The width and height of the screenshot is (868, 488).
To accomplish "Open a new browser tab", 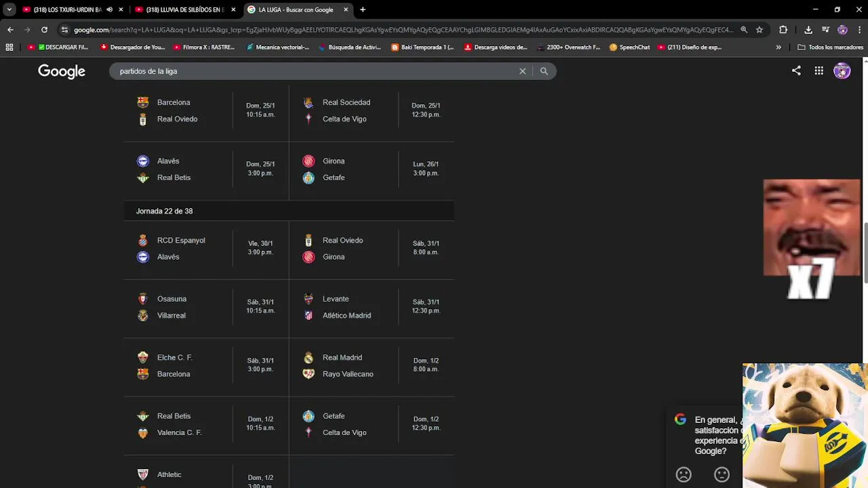I will [x=363, y=9].
